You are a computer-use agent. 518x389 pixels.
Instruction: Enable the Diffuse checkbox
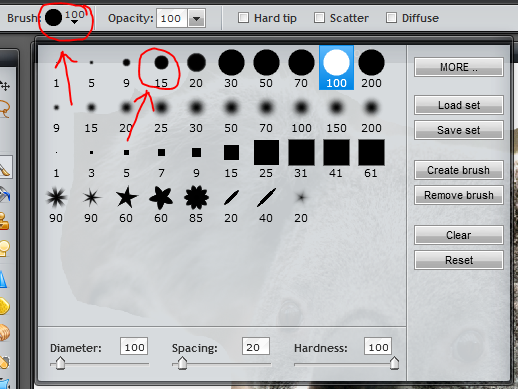tap(391, 18)
